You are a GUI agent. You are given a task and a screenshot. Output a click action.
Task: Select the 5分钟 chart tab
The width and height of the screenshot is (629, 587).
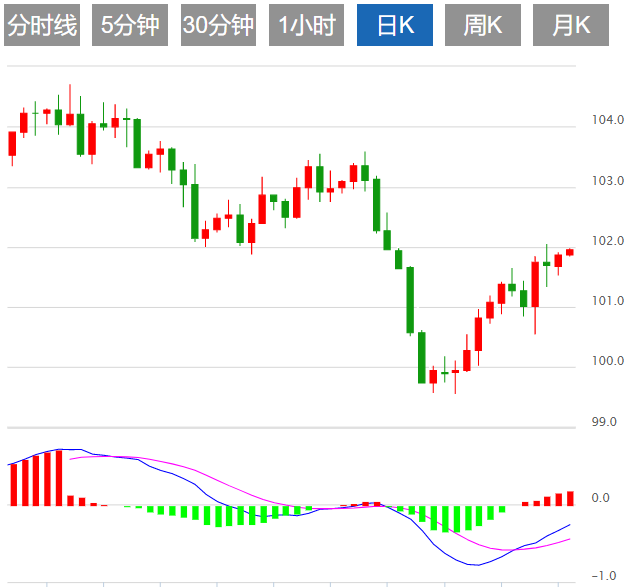(130, 26)
